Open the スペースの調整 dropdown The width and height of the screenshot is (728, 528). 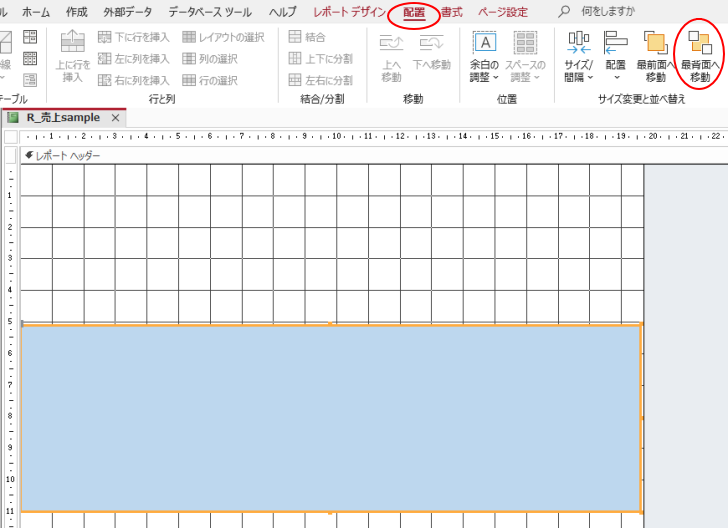coord(525,57)
